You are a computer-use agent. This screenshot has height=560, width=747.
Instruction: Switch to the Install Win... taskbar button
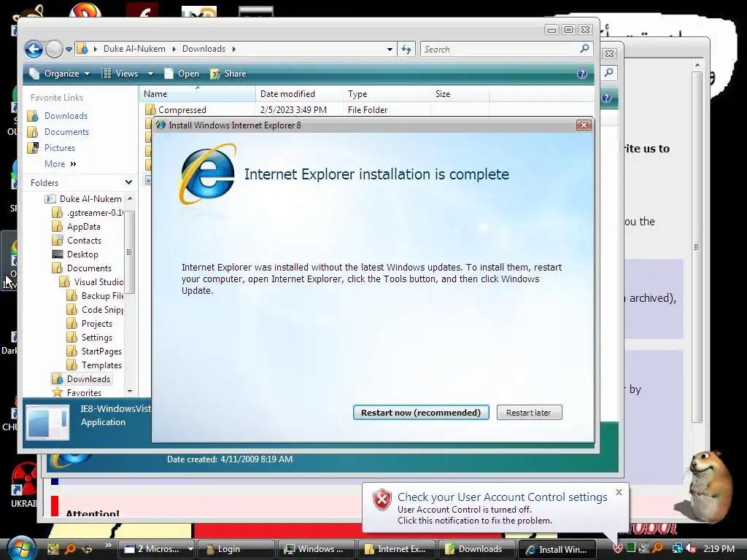point(556,549)
